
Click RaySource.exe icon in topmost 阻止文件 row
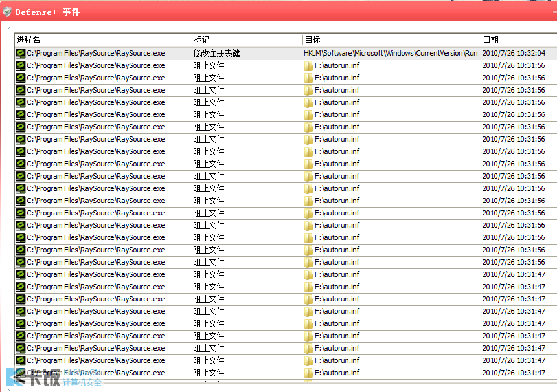point(21,65)
